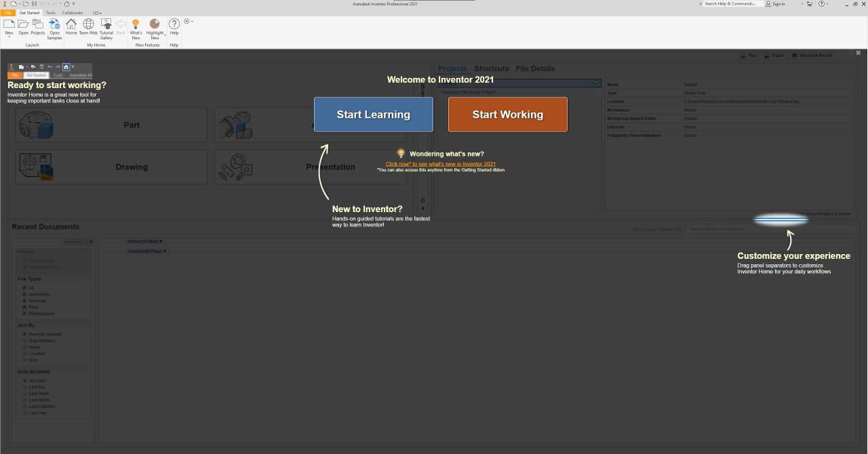Open quick access toolbar customize dropdown
Viewport: 868px width, 454px height.
click(73, 3)
